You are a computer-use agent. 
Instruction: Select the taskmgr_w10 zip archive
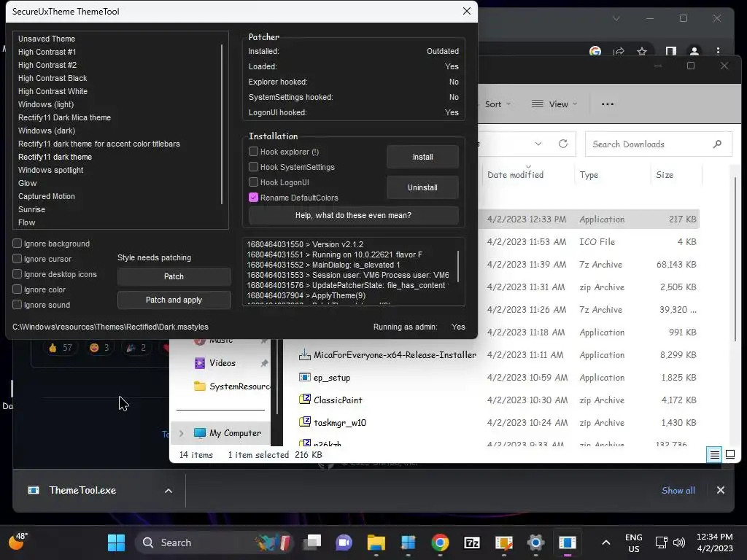tap(340, 423)
